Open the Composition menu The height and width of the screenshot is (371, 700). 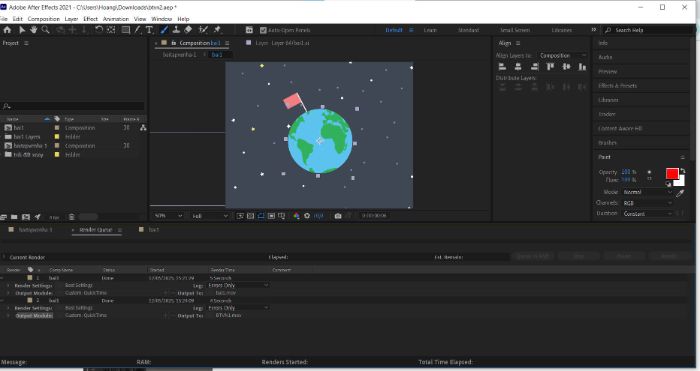pyautogui.click(x=43, y=19)
